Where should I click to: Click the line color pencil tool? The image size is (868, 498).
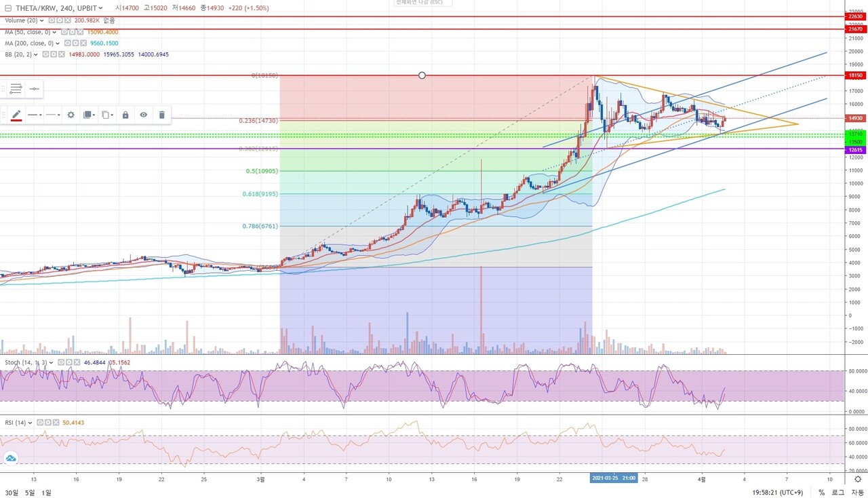point(16,115)
